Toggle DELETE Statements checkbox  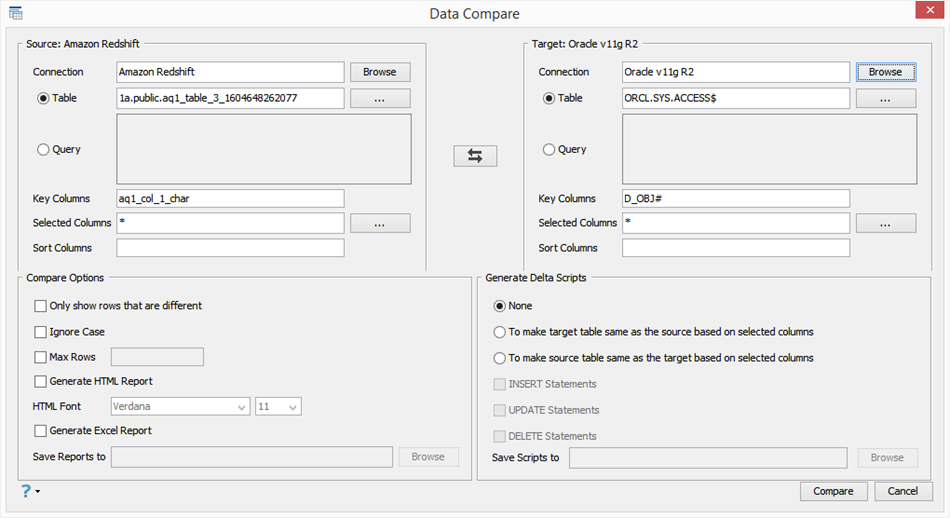[x=500, y=436]
